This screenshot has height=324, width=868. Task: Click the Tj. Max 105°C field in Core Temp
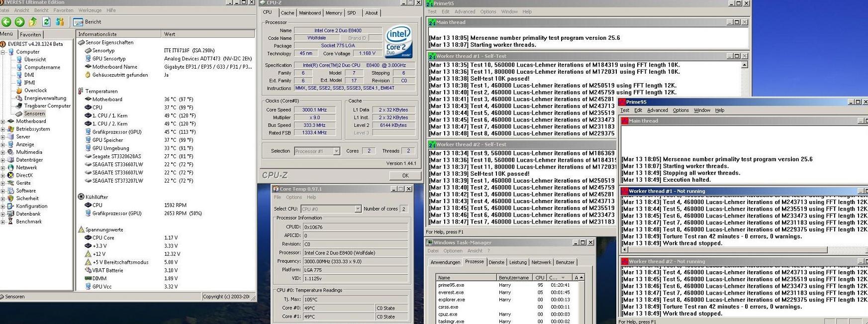[x=355, y=299]
